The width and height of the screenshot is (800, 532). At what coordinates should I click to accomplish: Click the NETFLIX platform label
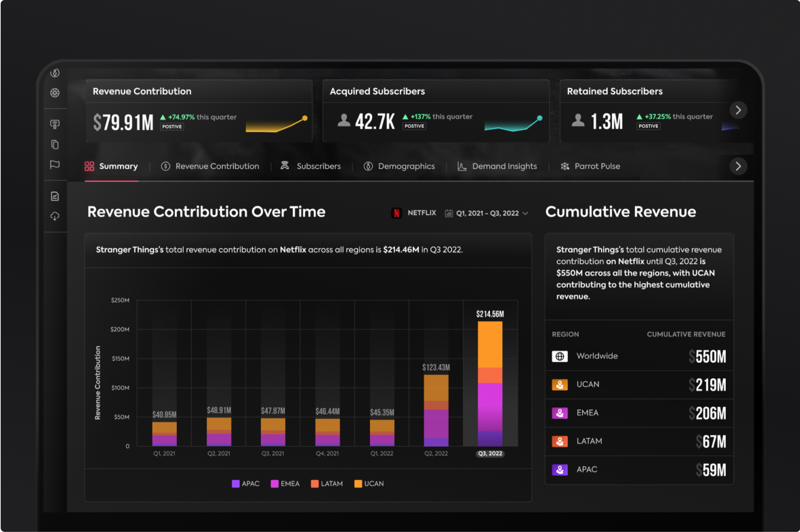[422, 213]
